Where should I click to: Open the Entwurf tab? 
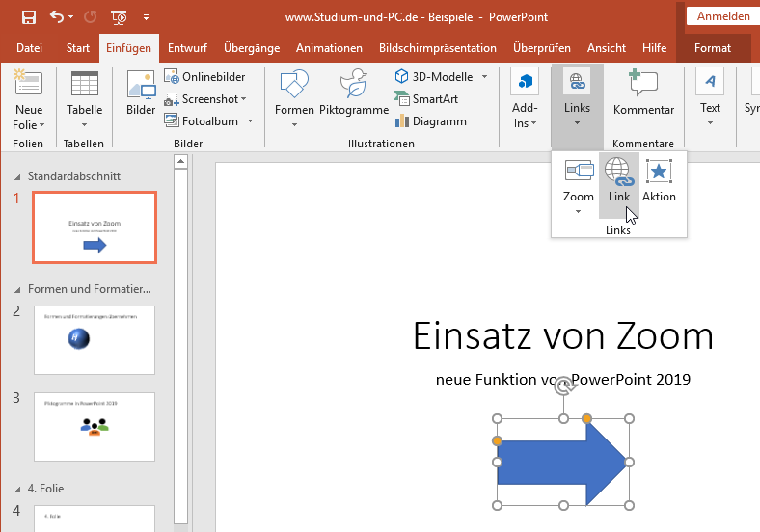[x=187, y=48]
